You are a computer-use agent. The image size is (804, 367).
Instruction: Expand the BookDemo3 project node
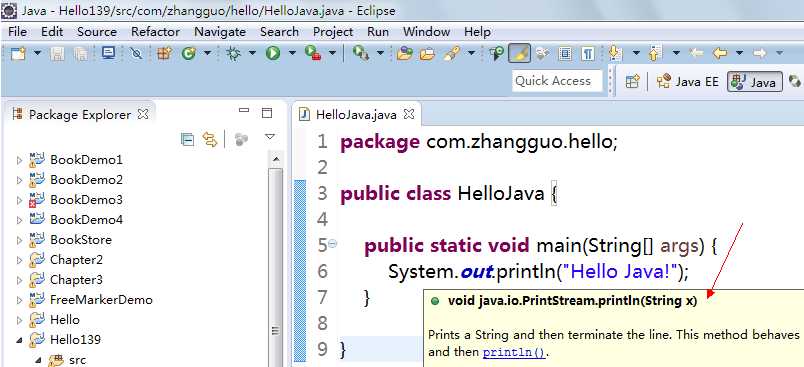20,200
